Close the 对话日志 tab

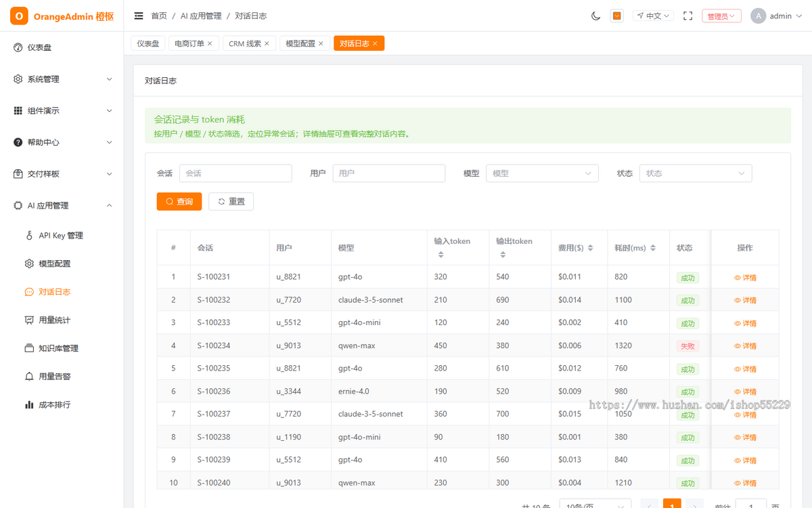(375, 43)
